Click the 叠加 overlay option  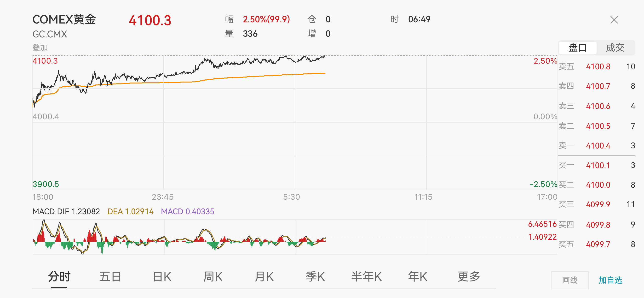40,47
